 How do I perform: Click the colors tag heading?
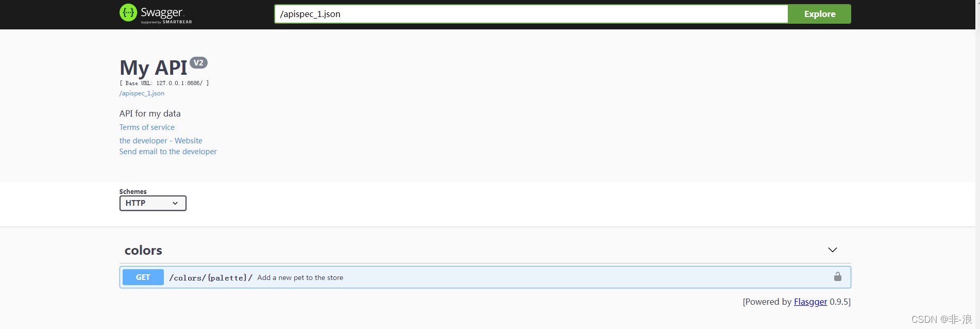tap(143, 251)
